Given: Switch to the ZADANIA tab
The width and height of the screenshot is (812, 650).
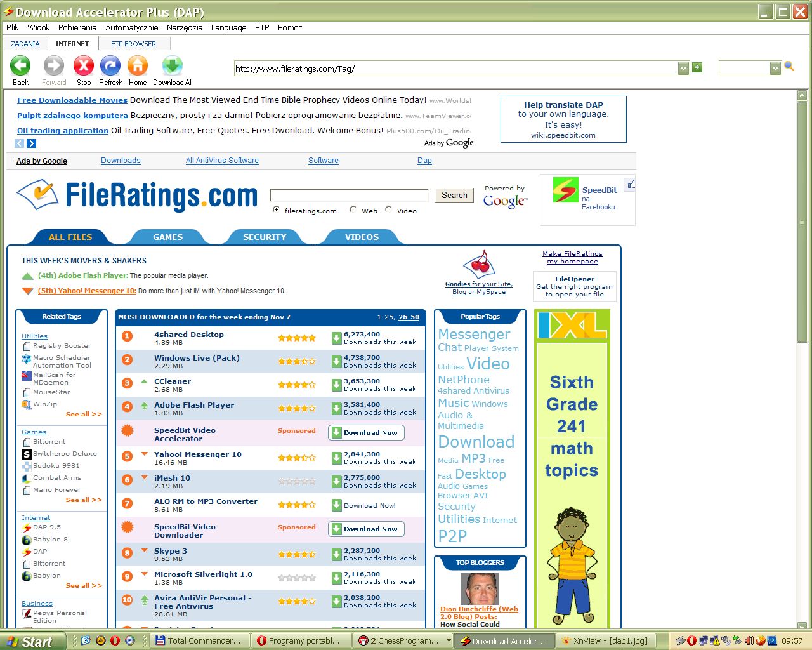Looking at the screenshot, I should 25,44.
